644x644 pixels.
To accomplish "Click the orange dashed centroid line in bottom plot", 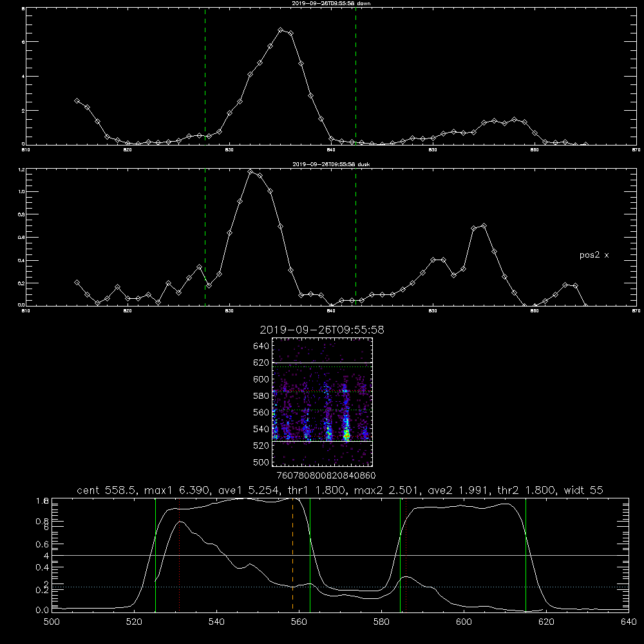I will [x=293, y=554].
